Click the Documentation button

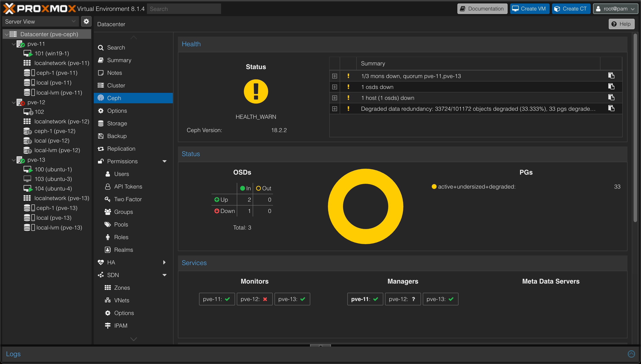[482, 9]
